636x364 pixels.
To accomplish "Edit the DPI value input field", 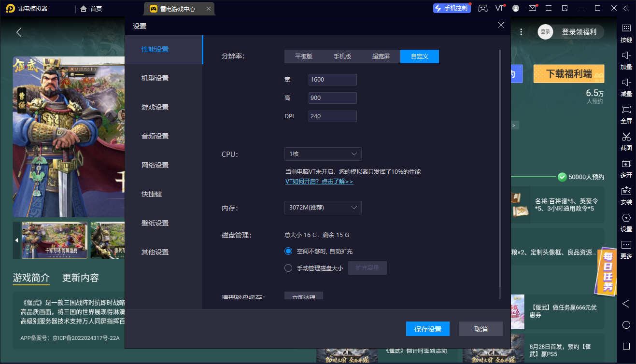I will (332, 116).
